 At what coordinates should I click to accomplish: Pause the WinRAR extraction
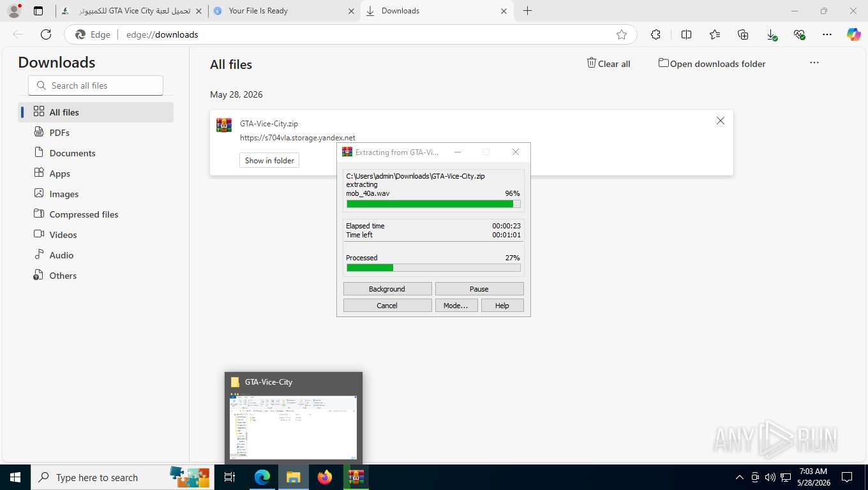point(479,289)
